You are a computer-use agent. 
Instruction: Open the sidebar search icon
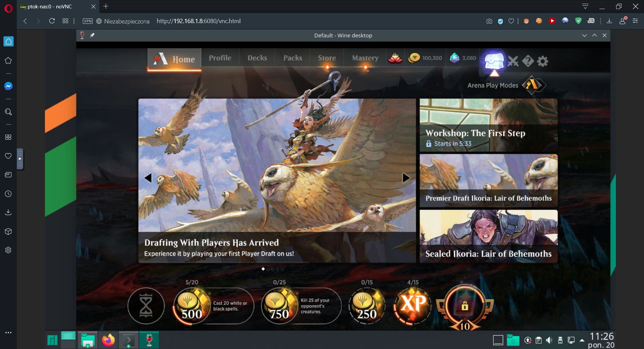pos(8,112)
